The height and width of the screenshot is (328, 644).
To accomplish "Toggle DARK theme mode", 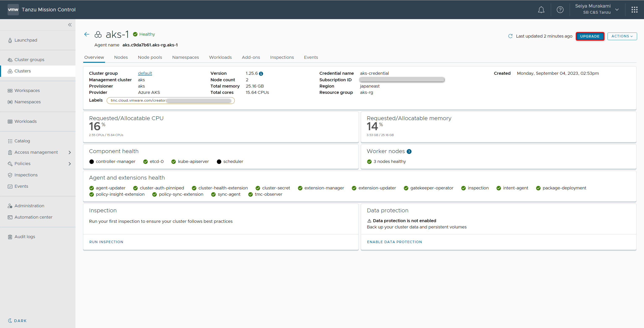I will [17, 320].
